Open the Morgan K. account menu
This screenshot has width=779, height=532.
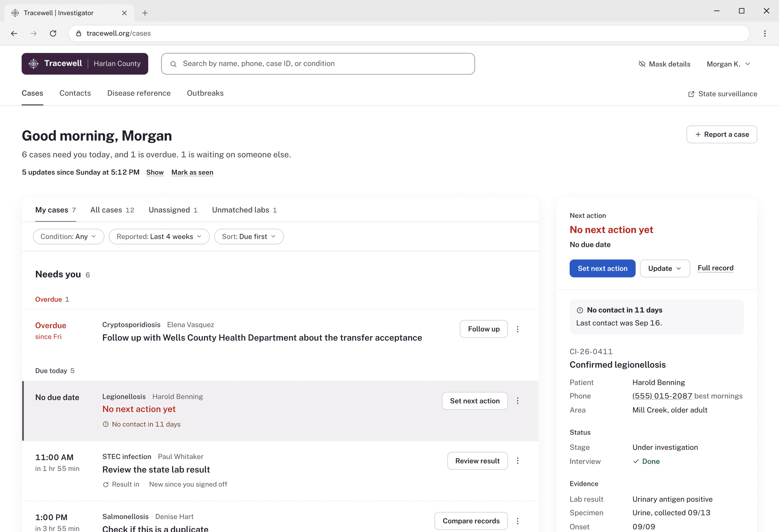(728, 64)
